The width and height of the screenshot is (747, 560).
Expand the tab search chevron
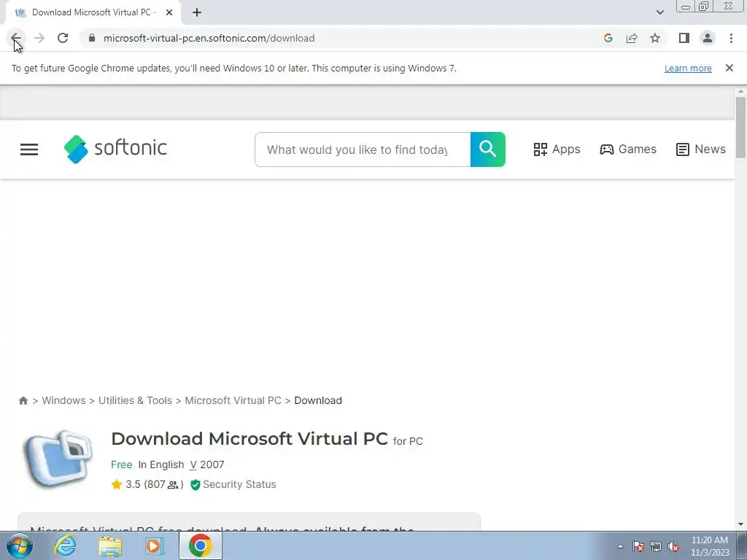click(x=659, y=12)
